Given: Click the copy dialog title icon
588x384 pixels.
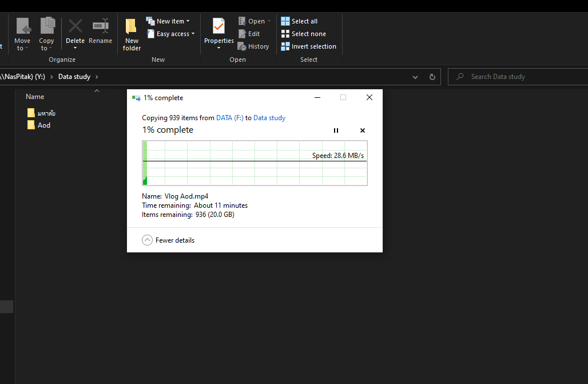Looking at the screenshot, I should (x=136, y=98).
